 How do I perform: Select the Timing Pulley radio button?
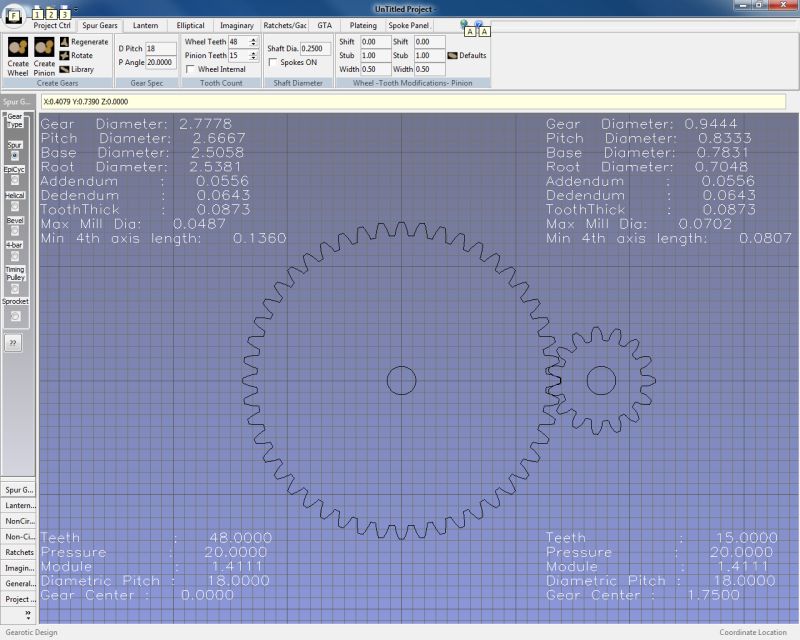coord(15,289)
